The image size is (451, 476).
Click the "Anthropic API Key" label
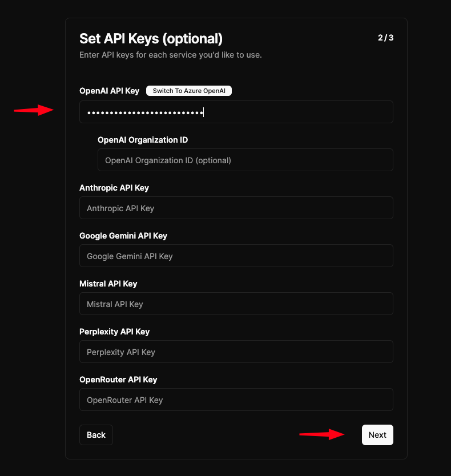click(x=114, y=188)
